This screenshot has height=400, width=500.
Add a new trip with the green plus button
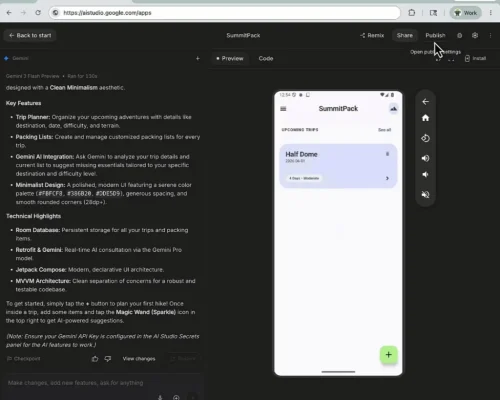click(x=388, y=355)
